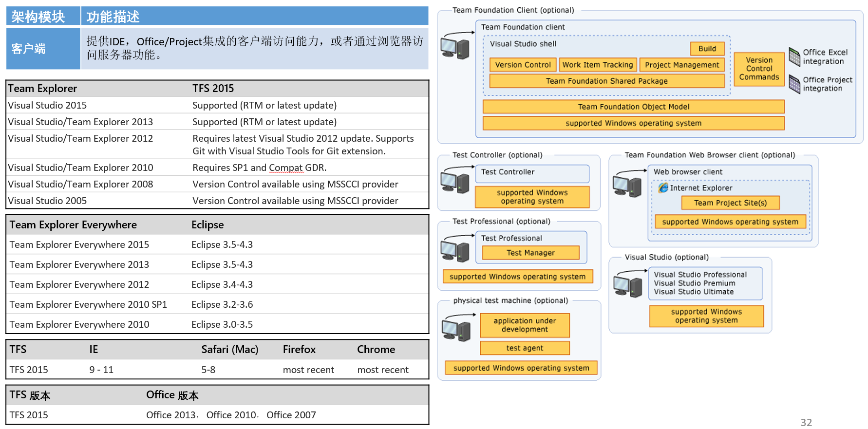Click Visual Studio/Team Explorer 2010 row

217,168
